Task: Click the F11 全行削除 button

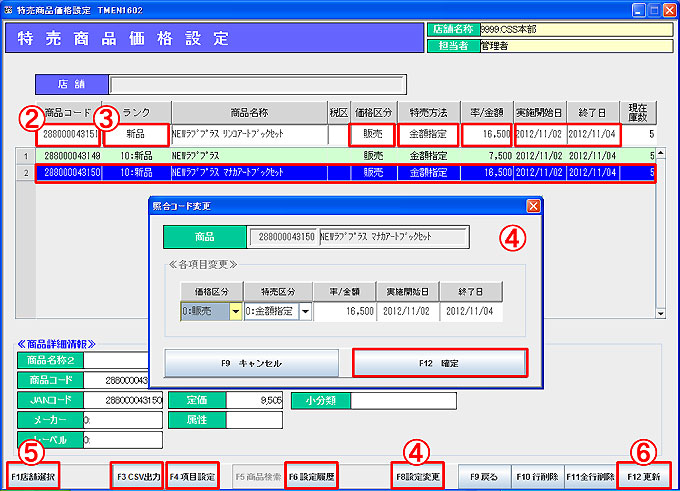Action: 590,476
